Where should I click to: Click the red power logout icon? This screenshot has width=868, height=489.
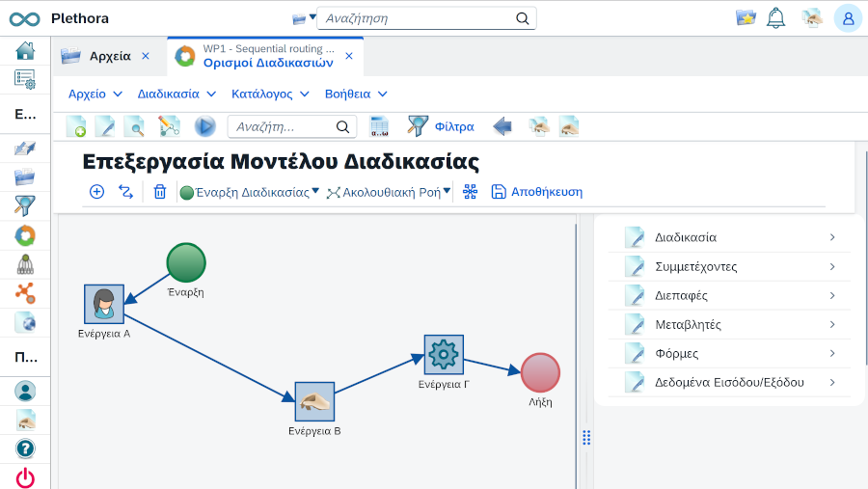click(x=25, y=477)
